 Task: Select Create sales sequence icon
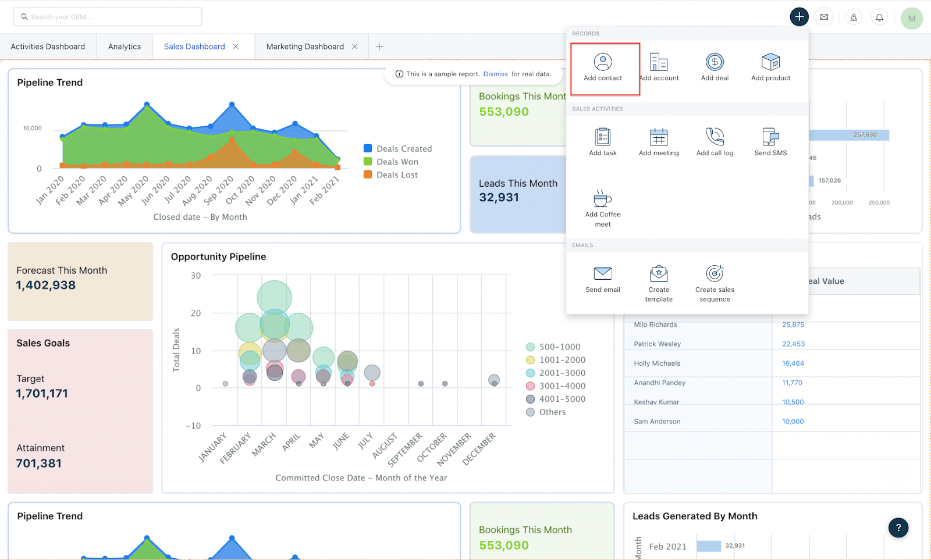pos(715,273)
